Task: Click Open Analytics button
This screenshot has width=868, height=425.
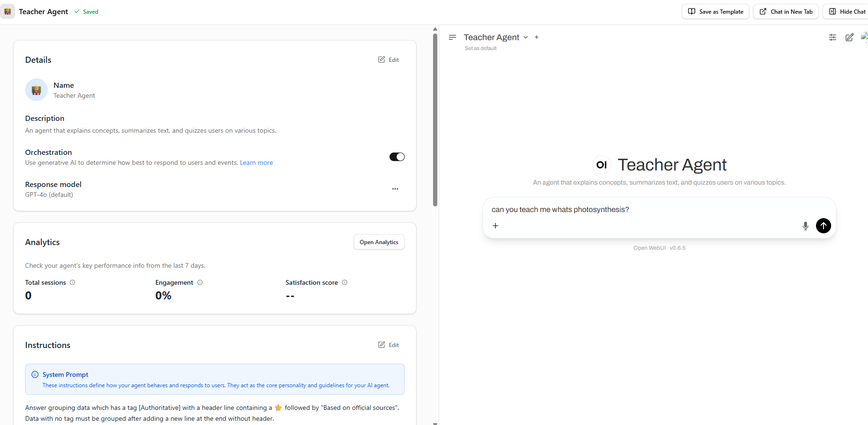Action: [x=379, y=242]
